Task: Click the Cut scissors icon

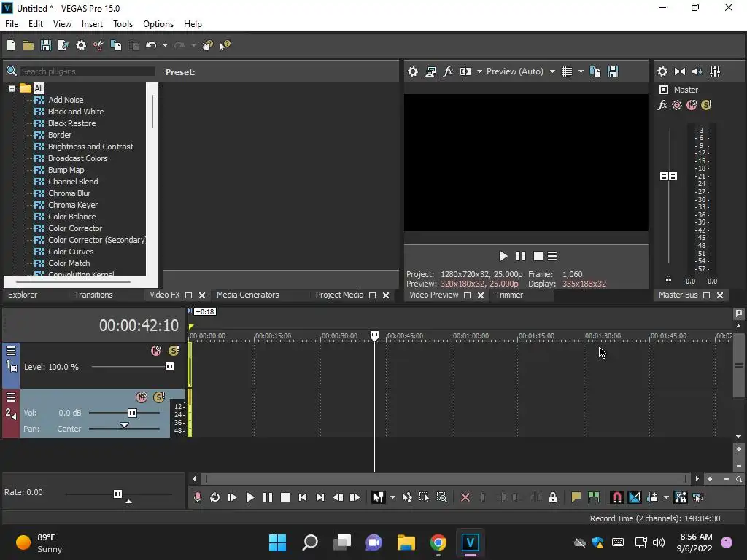Action: (98, 45)
